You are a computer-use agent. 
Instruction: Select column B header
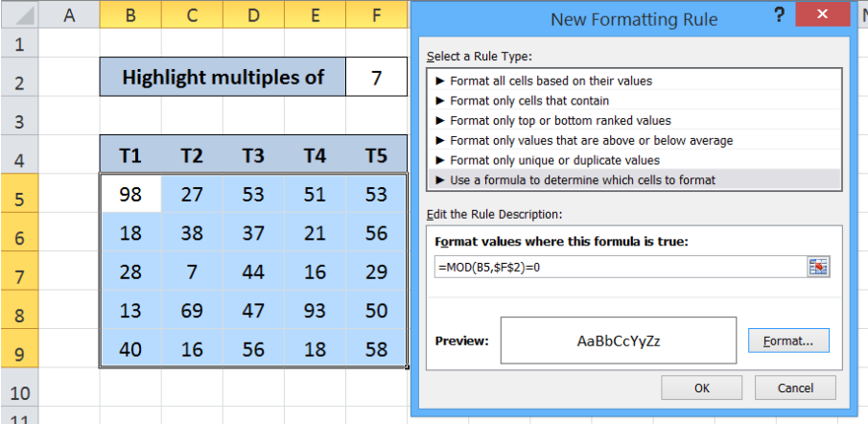click(130, 15)
